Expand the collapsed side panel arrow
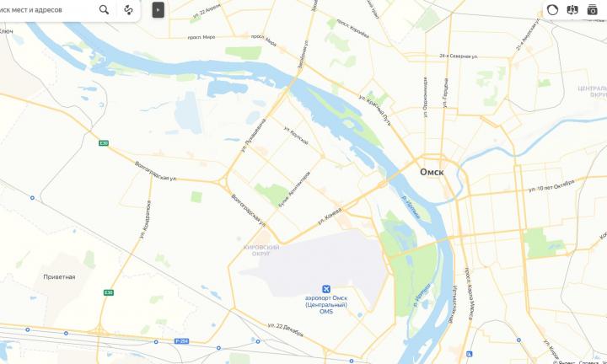This screenshot has width=607, height=364. tap(158, 10)
